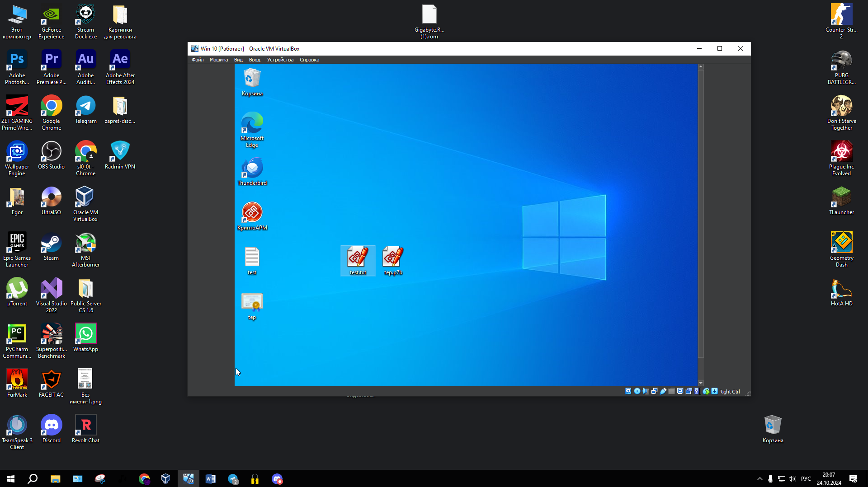Select the test.txt signed file icon

[x=358, y=261]
